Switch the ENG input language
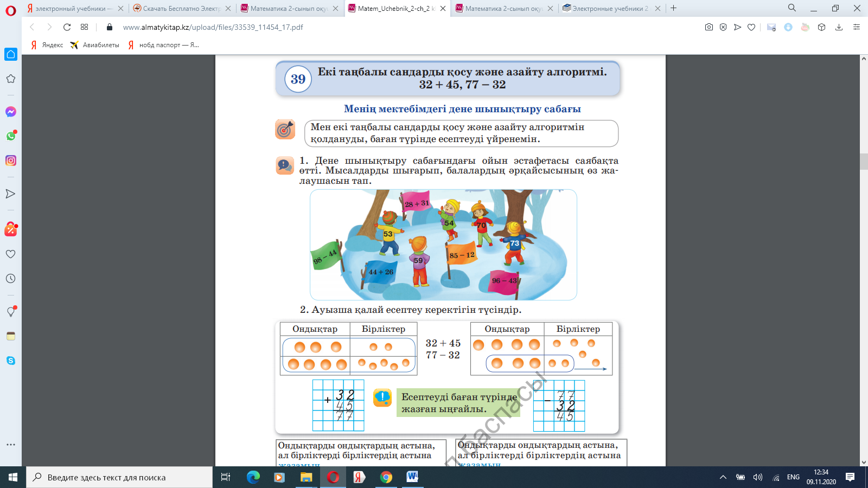Viewport: 868px width, 488px height. [793, 477]
